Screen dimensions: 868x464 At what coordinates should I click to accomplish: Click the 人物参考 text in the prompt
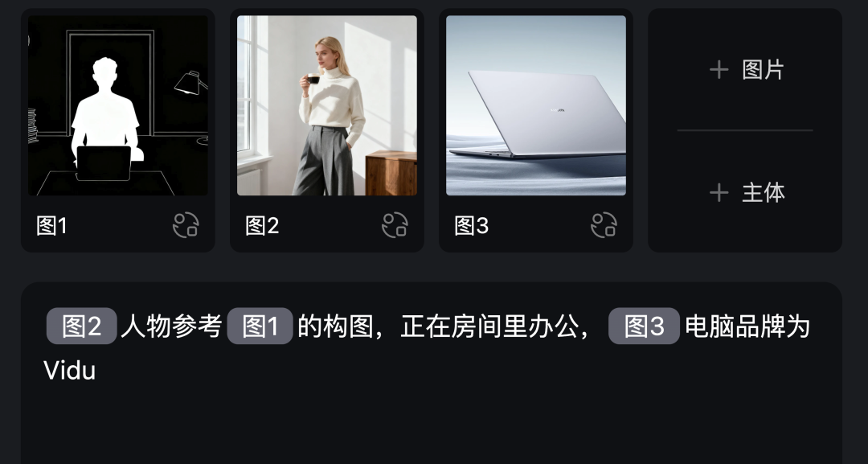pos(172,326)
